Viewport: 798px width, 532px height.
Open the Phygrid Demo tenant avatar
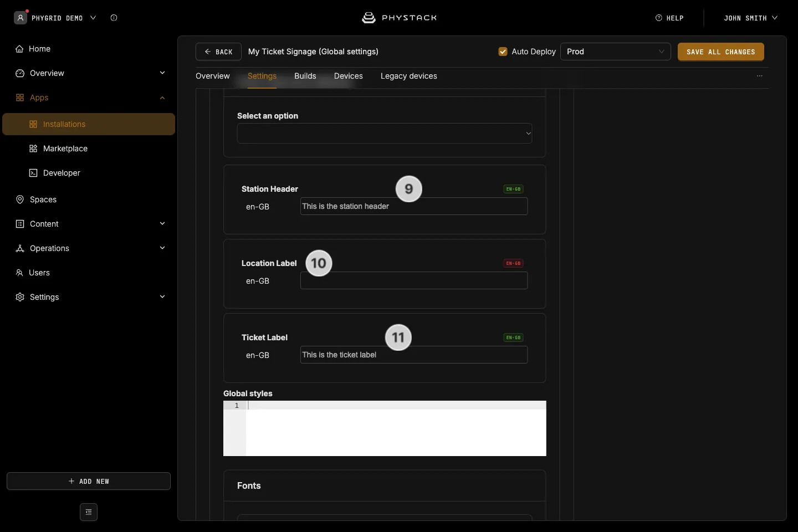tap(21, 18)
